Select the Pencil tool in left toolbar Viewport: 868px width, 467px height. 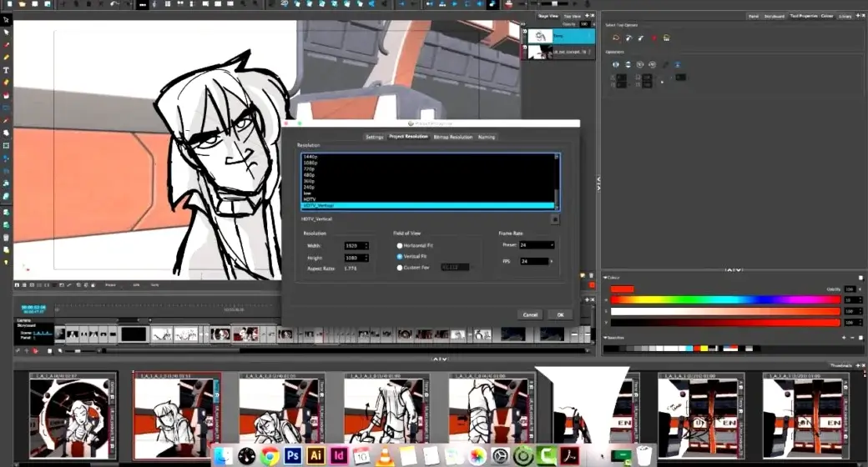6,58
